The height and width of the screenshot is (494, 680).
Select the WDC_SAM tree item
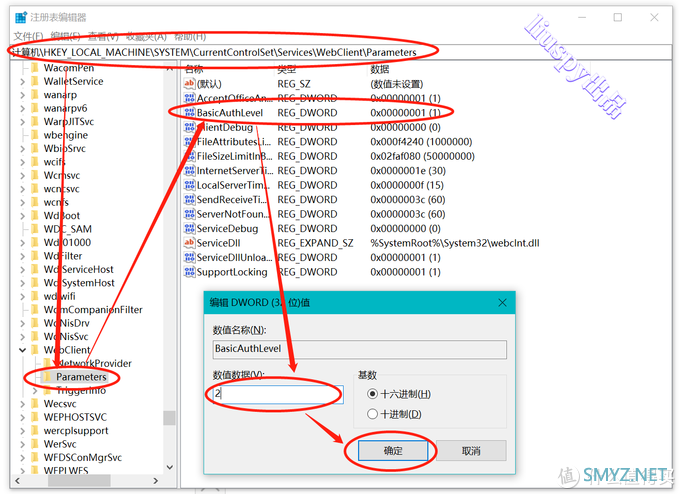click(68, 229)
